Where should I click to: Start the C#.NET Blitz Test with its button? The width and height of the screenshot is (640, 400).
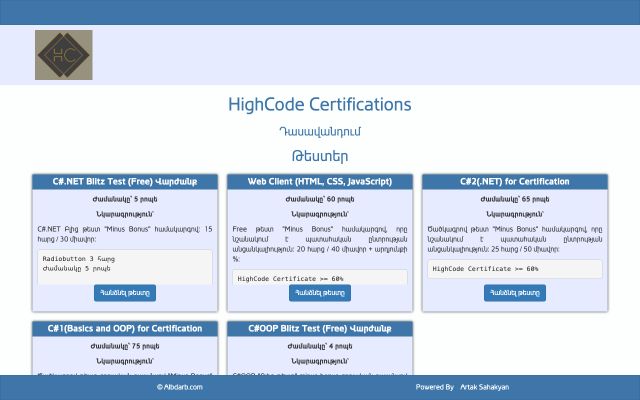pyautogui.click(x=125, y=293)
